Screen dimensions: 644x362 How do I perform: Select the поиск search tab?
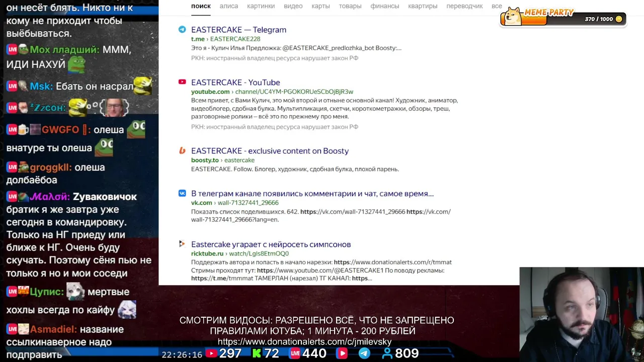tap(201, 6)
